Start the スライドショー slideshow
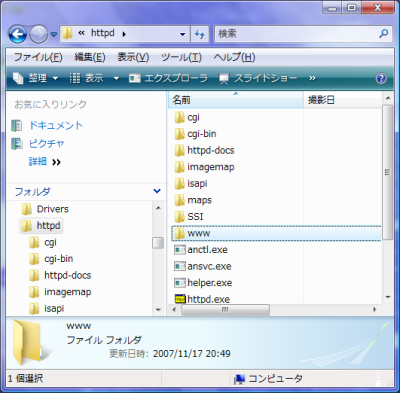Viewport: 400px width, 393px height. pyautogui.click(x=258, y=78)
